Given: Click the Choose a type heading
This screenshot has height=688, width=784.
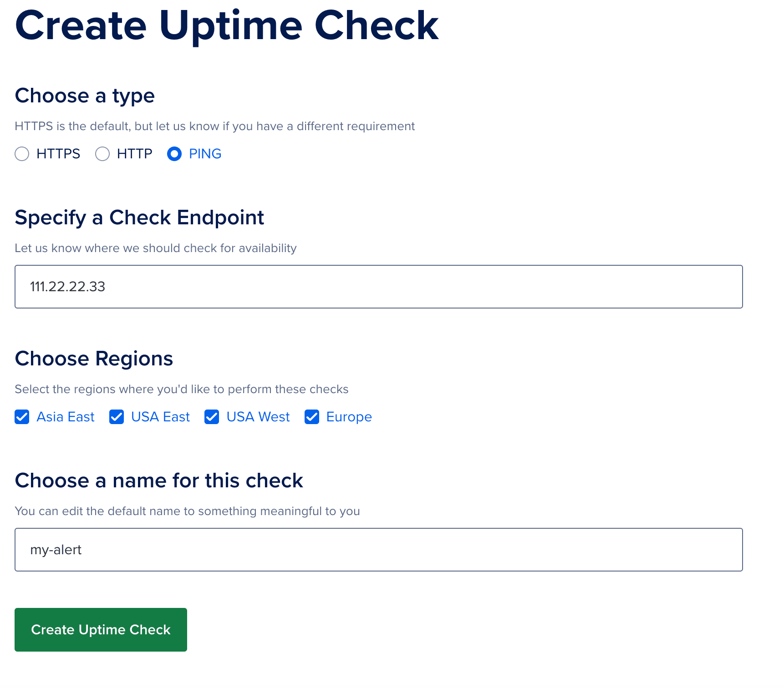Looking at the screenshot, I should 85,96.
